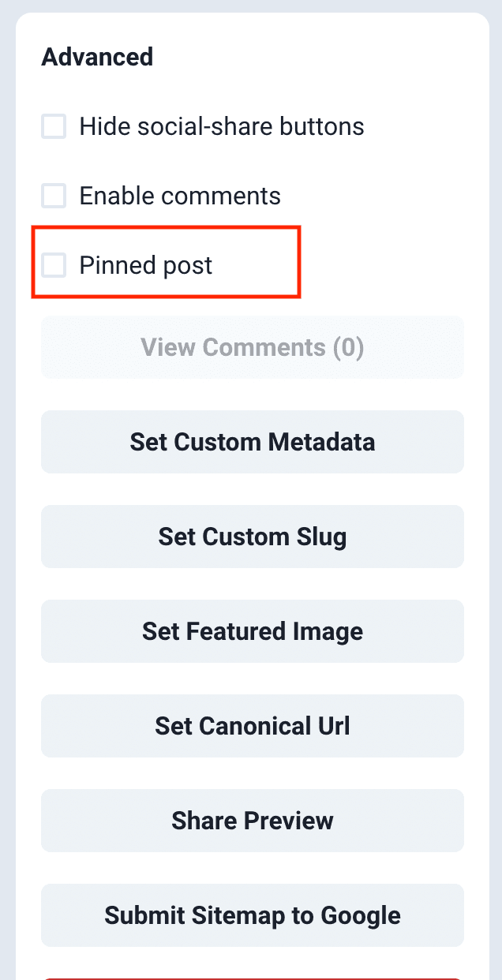The height and width of the screenshot is (980, 502).
Task: Open View Comments (0)
Action: click(253, 347)
